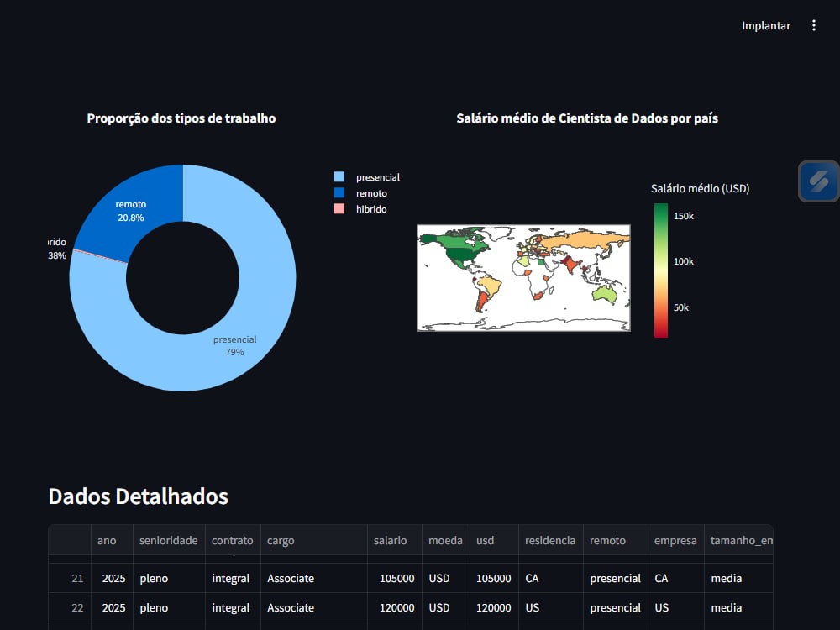Viewport: 840px width, 630px height.
Task: Click the Proporção dos tipos de trabalho title
Action: 181,118
